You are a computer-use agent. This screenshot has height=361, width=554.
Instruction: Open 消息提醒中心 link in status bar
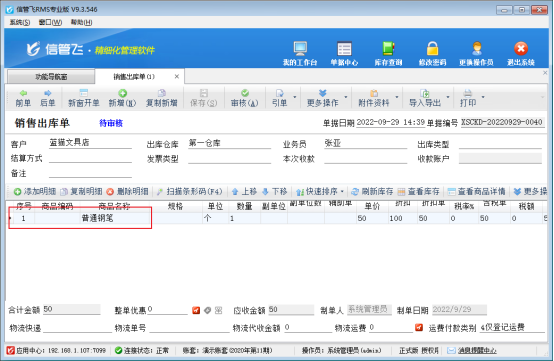tap(477, 350)
